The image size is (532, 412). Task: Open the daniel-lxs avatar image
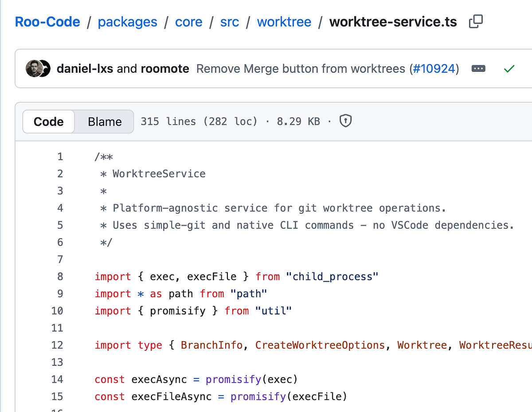[34, 69]
